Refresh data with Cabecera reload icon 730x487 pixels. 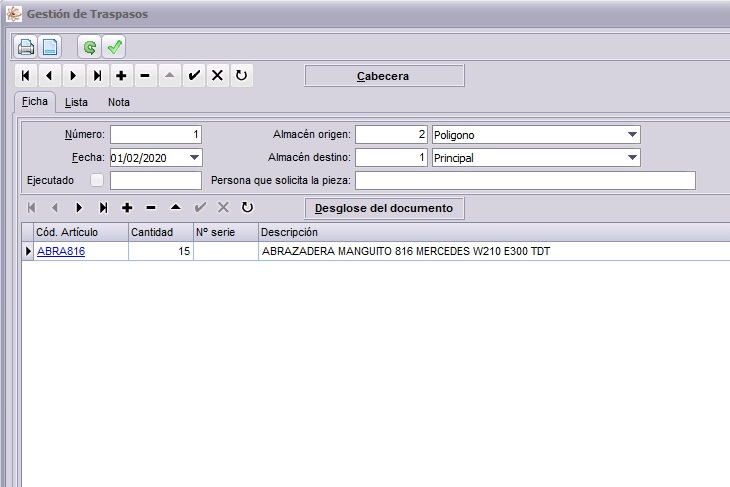242,75
